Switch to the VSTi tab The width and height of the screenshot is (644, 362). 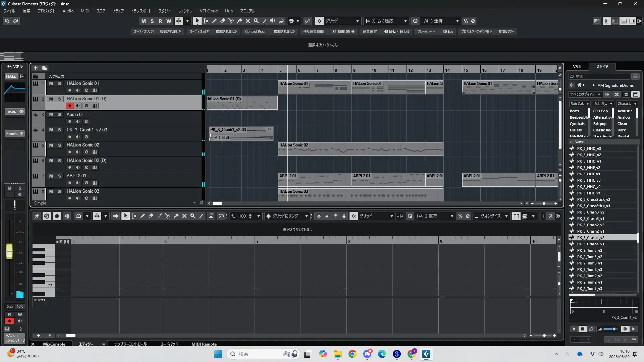point(577,66)
